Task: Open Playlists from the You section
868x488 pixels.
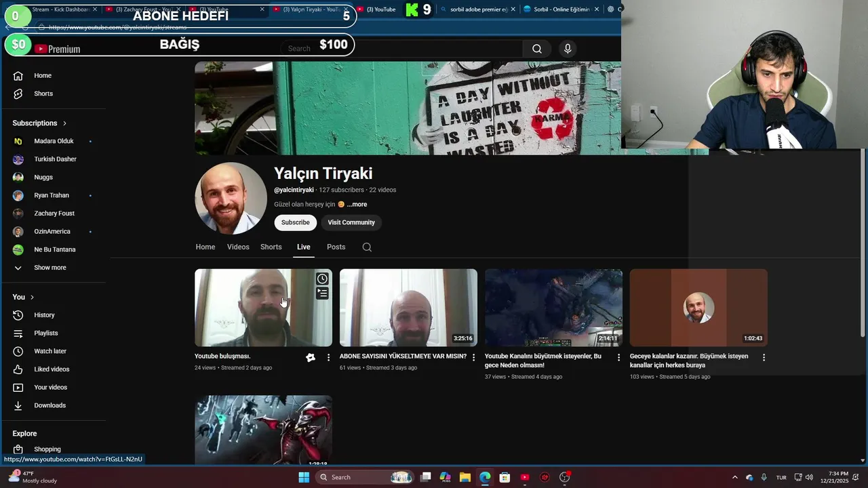Action: click(46, 333)
